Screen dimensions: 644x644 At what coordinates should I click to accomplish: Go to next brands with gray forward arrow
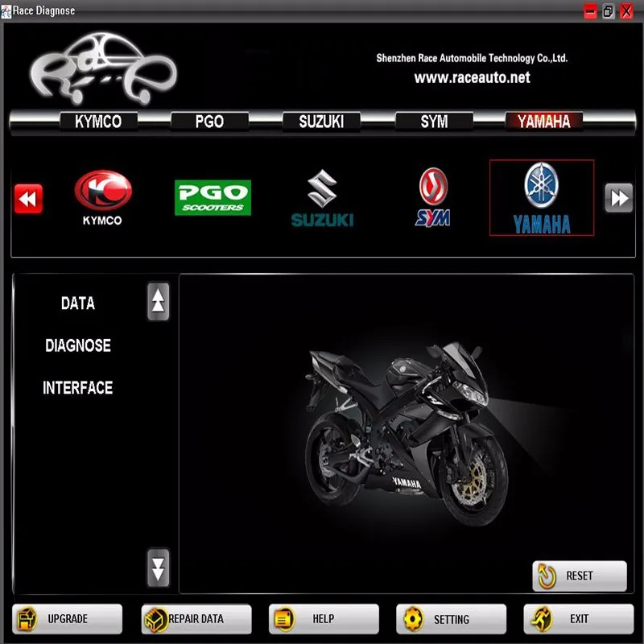click(618, 198)
